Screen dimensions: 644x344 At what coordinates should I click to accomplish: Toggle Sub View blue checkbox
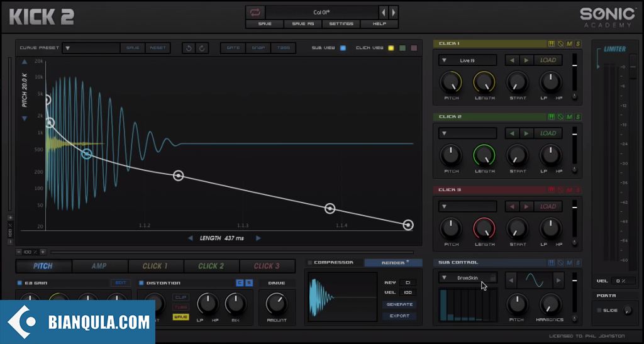(x=343, y=48)
